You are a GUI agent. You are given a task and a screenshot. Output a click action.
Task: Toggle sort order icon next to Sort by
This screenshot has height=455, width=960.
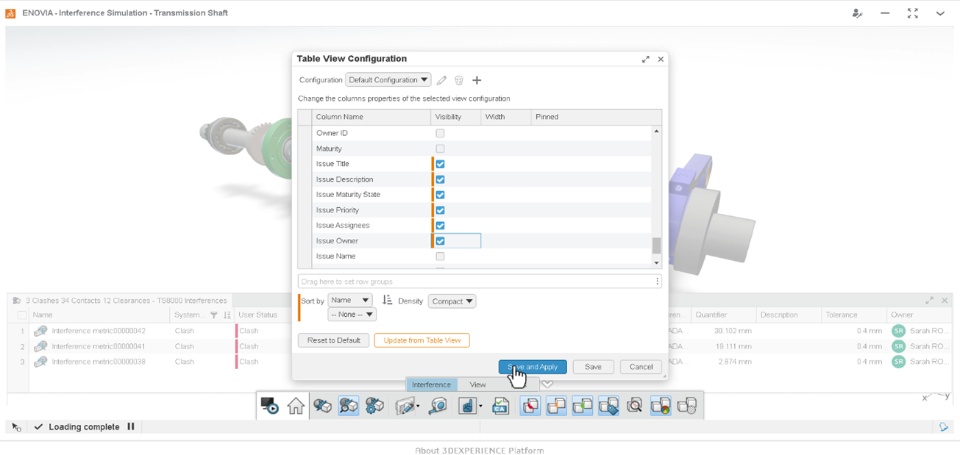pyautogui.click(x=386, y=301)
